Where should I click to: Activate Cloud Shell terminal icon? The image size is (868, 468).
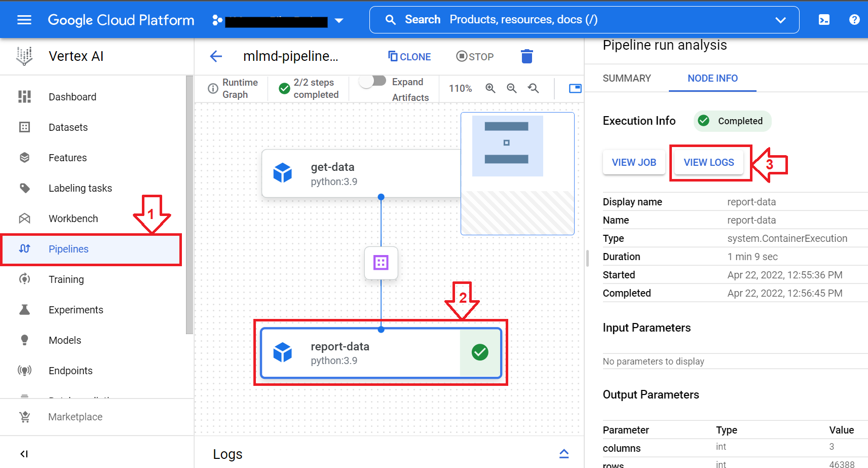coord(824,20)
